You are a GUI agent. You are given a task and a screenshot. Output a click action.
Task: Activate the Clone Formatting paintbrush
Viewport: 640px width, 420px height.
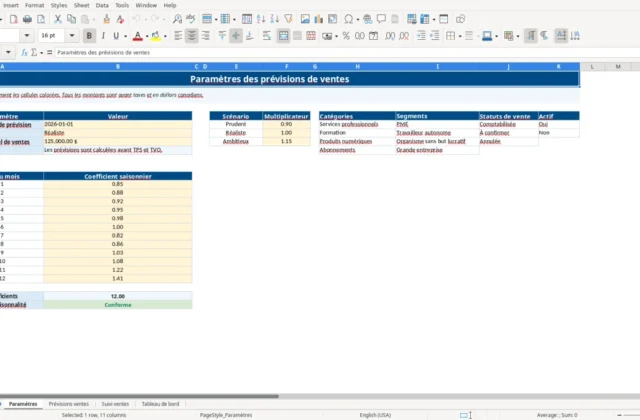107,19
